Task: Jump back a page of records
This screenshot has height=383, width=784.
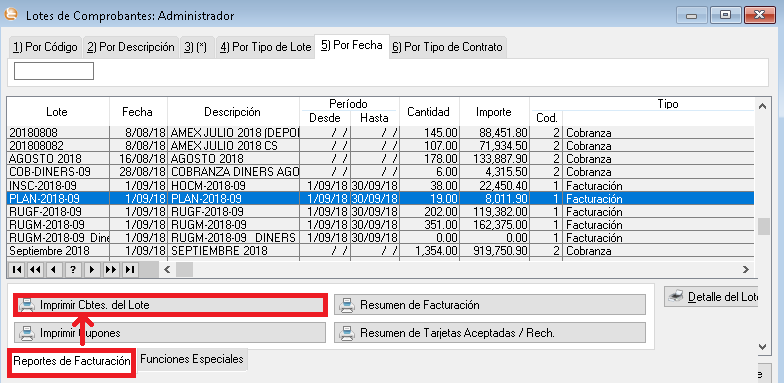Action: (x=35, y=270)
